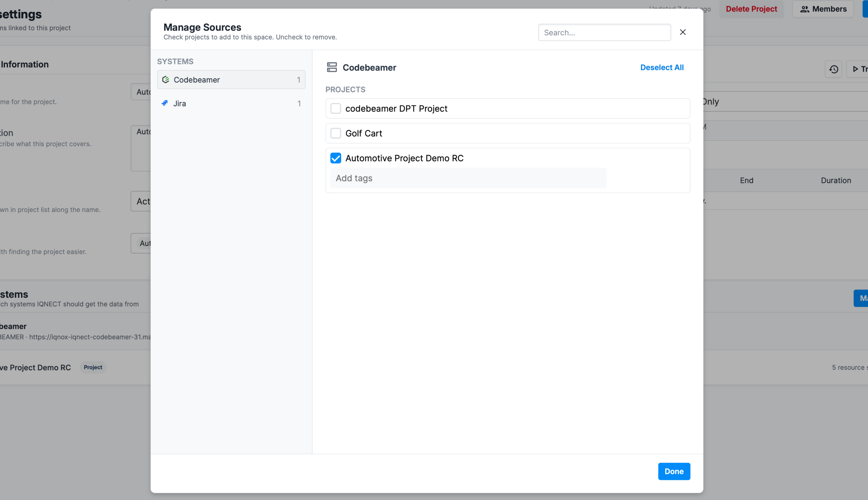Click the server icon beside Codebeamer heading
868x500 pixels.
pyautogui.click(x=332, y=67)
